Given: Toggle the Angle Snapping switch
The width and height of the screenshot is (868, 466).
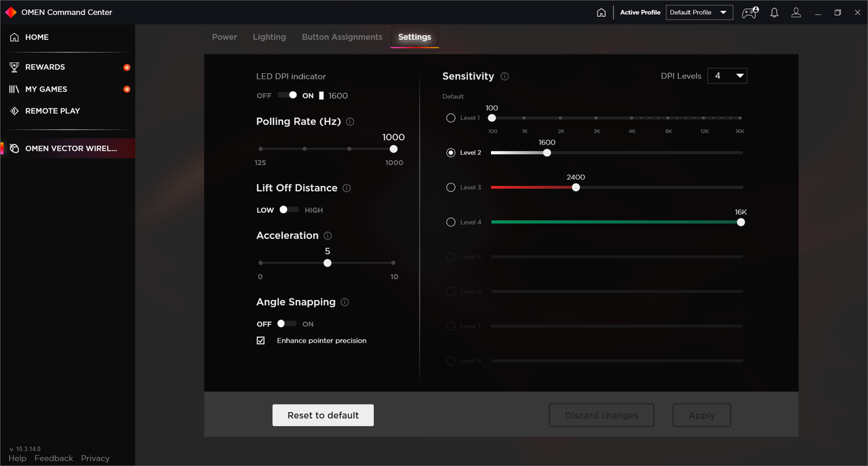Looking at the screenshot, I should [287, 324].
